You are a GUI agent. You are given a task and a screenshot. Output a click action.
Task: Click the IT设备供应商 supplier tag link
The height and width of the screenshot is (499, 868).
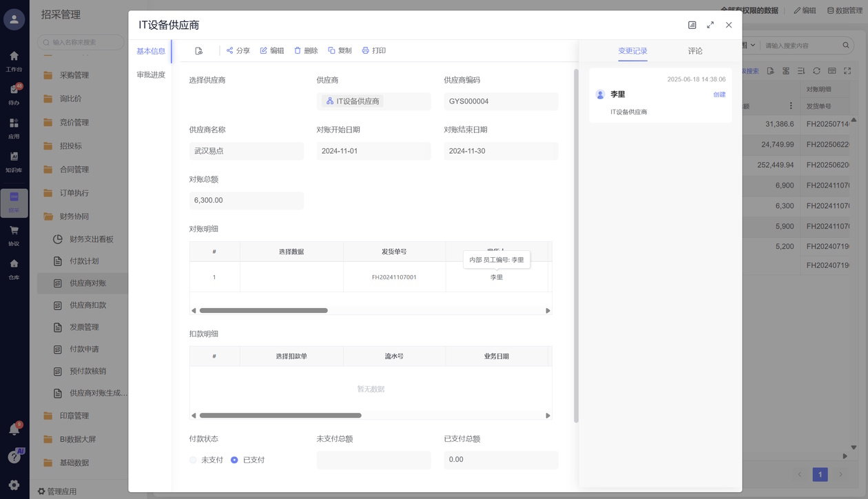(x=353, y=101)
